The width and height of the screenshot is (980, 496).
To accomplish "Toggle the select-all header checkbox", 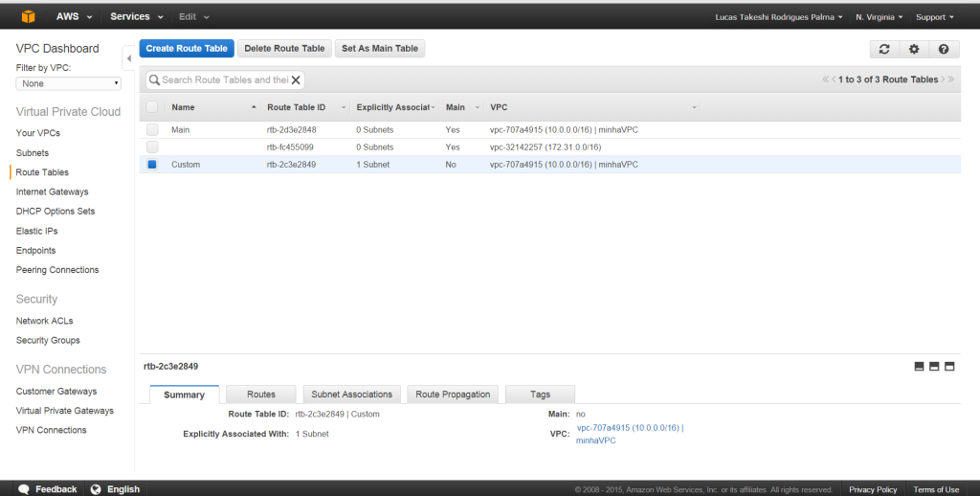I will [152, 107].
